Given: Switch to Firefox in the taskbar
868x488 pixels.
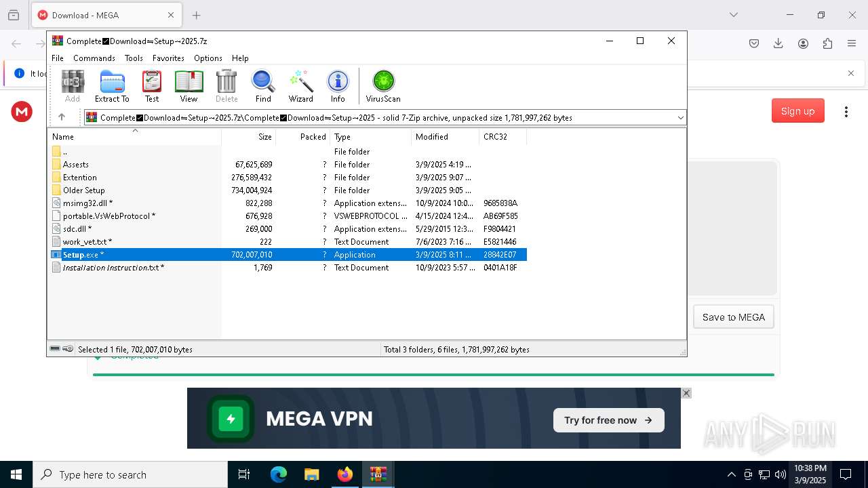Looking at the screenshot, I should (345, 474).
